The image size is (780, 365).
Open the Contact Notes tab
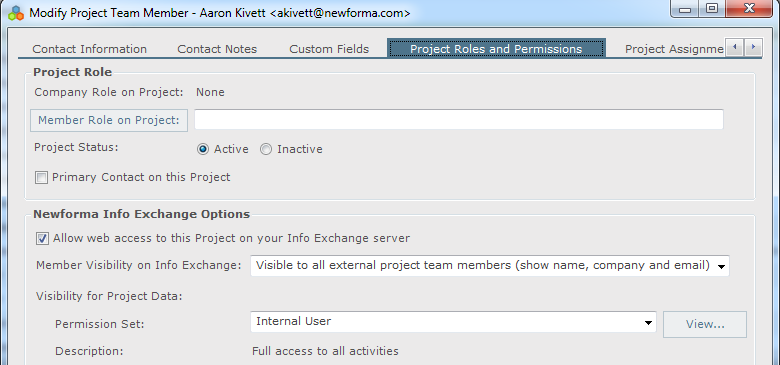tap(217, 49)
